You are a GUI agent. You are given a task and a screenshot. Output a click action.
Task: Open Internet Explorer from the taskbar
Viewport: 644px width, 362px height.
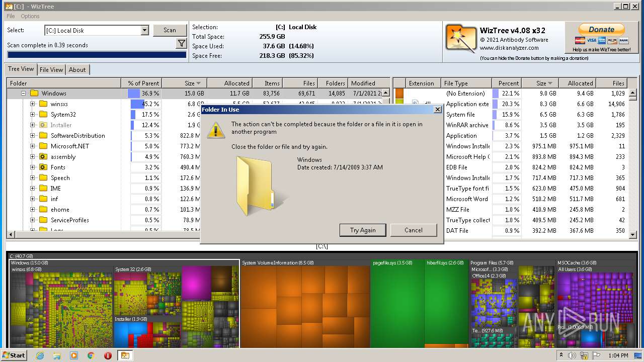40,355
